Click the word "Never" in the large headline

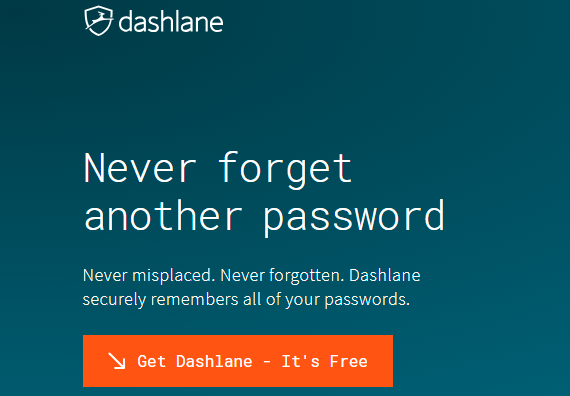(x=140, y=168)
